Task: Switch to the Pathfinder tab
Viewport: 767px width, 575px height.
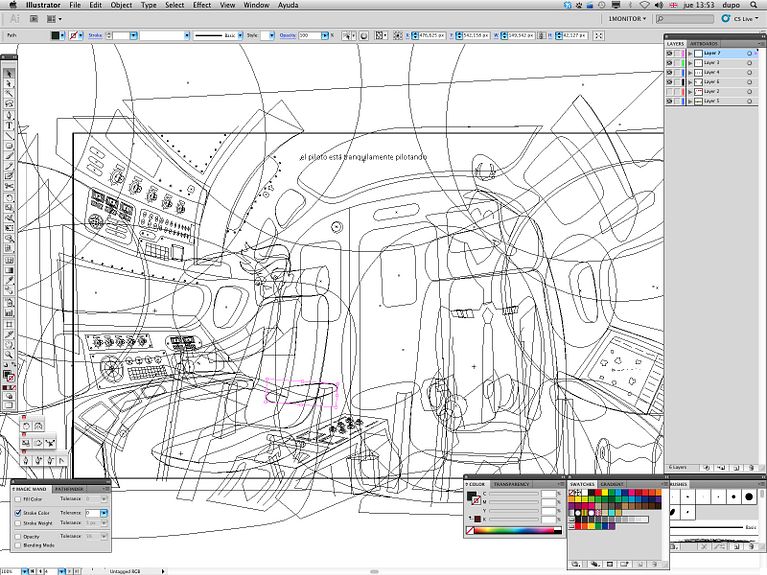Action: point(70,488)
